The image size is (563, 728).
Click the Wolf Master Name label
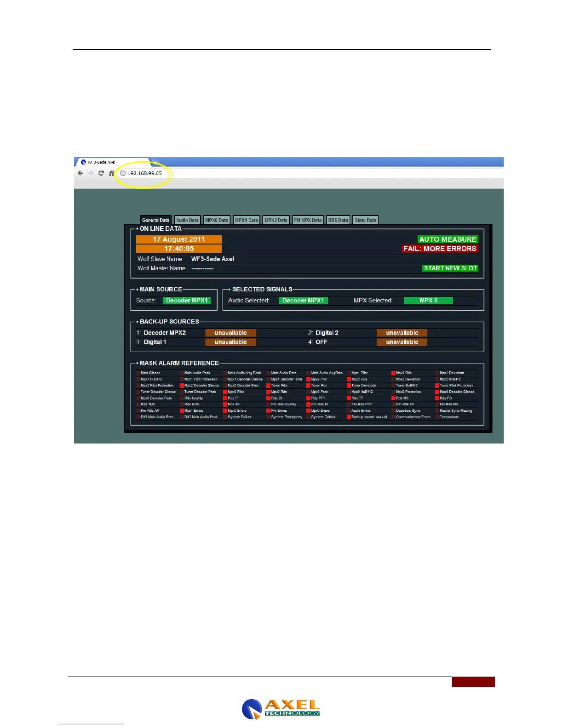(x=162, y=268)
